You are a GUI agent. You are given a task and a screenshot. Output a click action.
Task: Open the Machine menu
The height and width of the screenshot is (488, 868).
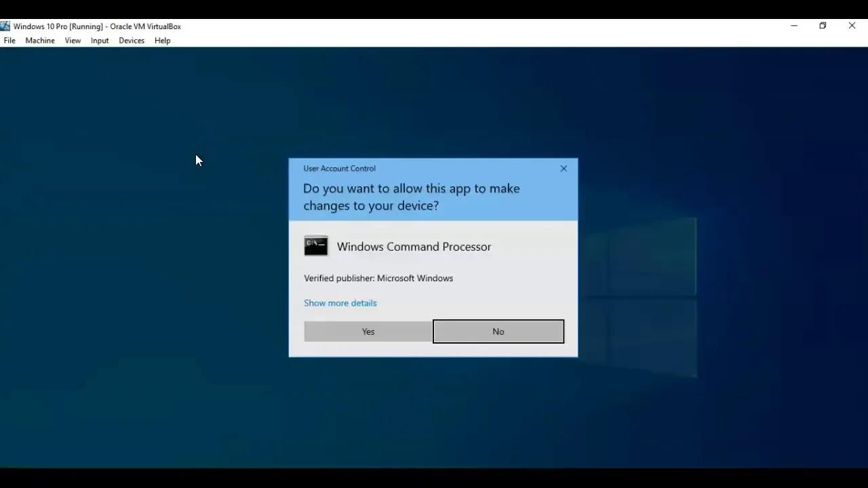tap(39, 41)
